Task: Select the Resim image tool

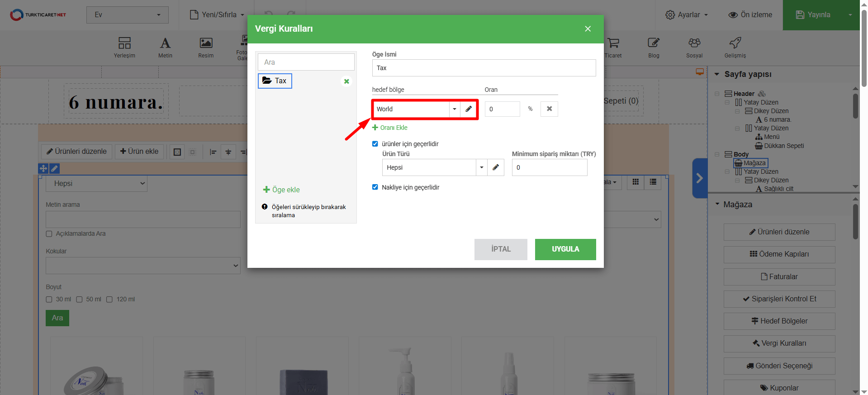Action: 206,48
